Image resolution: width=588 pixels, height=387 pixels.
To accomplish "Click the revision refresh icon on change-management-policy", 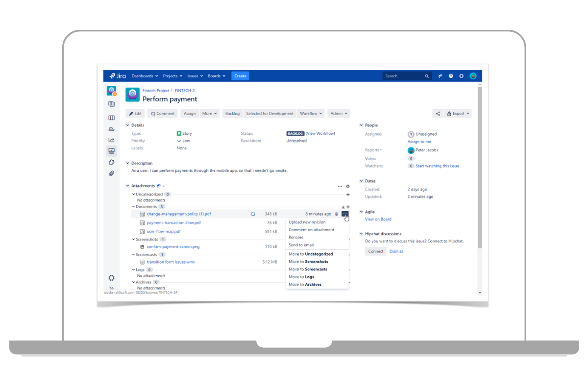I will tap(253, 214).
